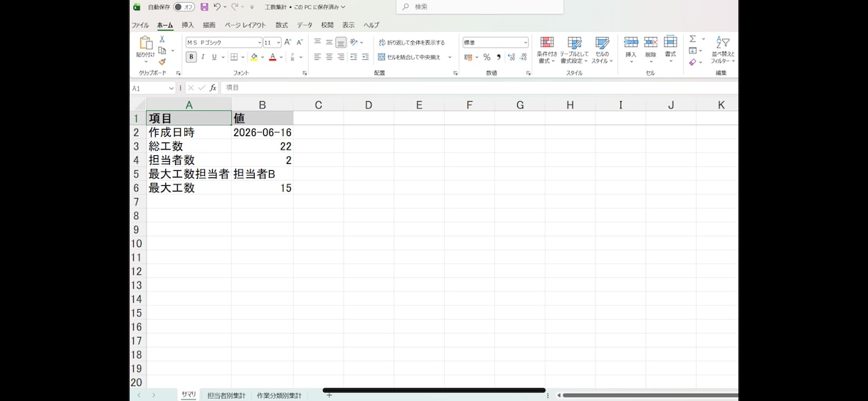The height and width of the screenshot is (401, 868).
Task: Open the font color dropdown arrow
Action: coord(281,57)
